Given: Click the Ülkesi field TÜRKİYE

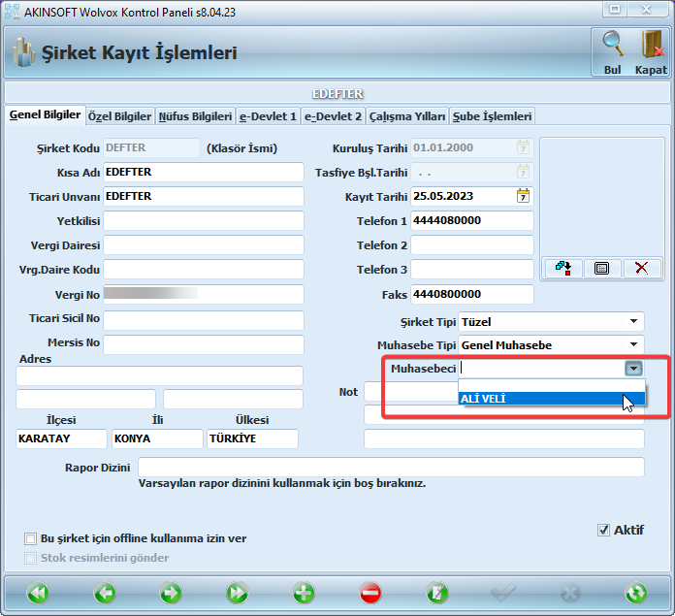Looking at the screenshot, I should [x=252, y=438].
